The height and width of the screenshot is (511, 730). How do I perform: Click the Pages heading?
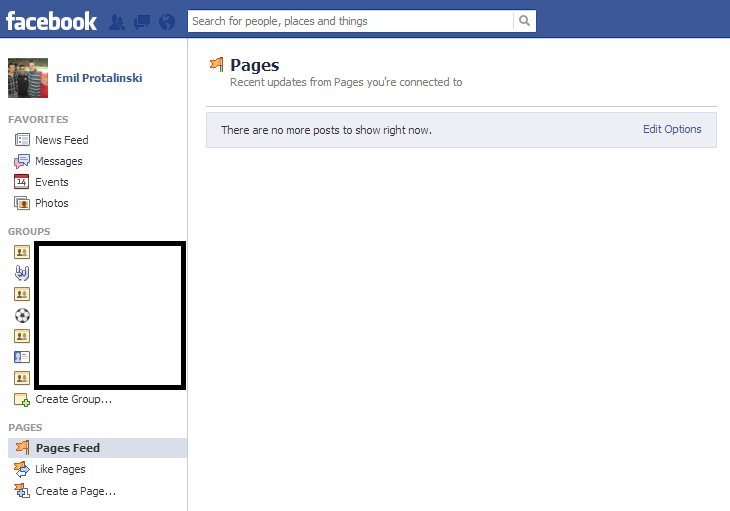(x=255, y=65)
